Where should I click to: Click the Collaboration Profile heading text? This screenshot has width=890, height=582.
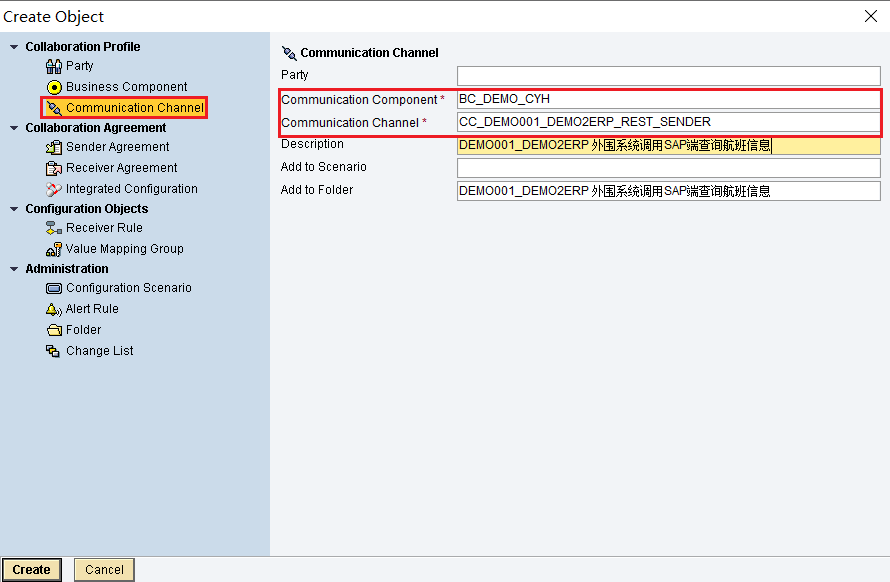(83, 47)
